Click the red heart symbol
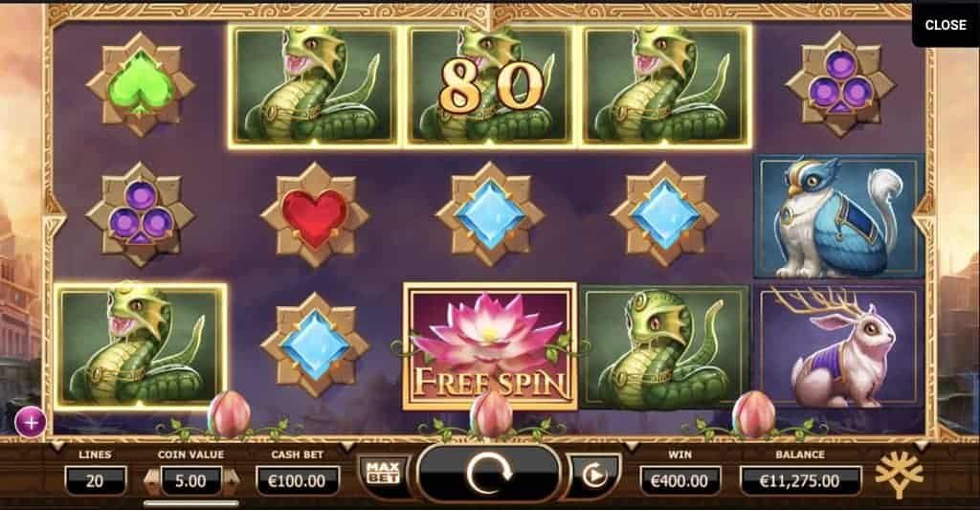 314,214
